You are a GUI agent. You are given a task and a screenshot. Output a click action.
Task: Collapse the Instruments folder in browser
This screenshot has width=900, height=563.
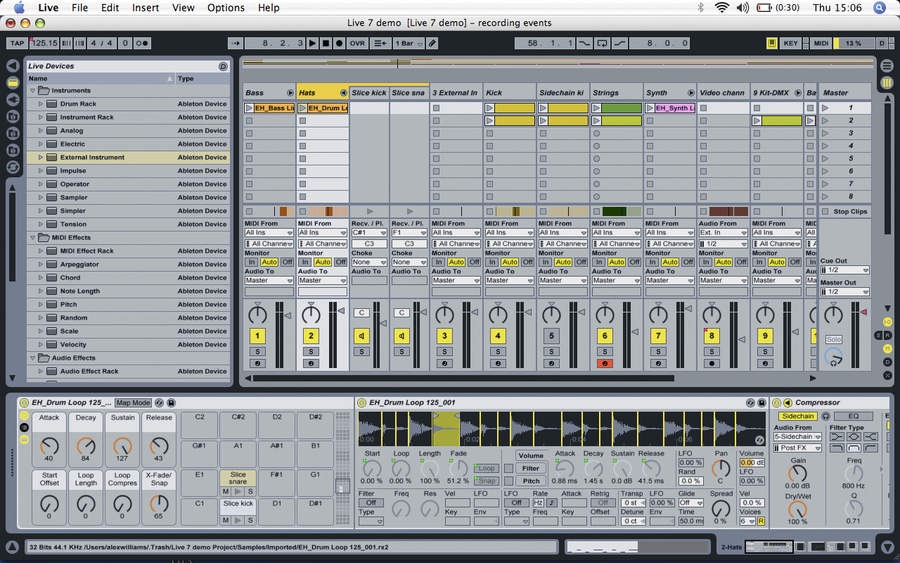(x=33, y=91)
